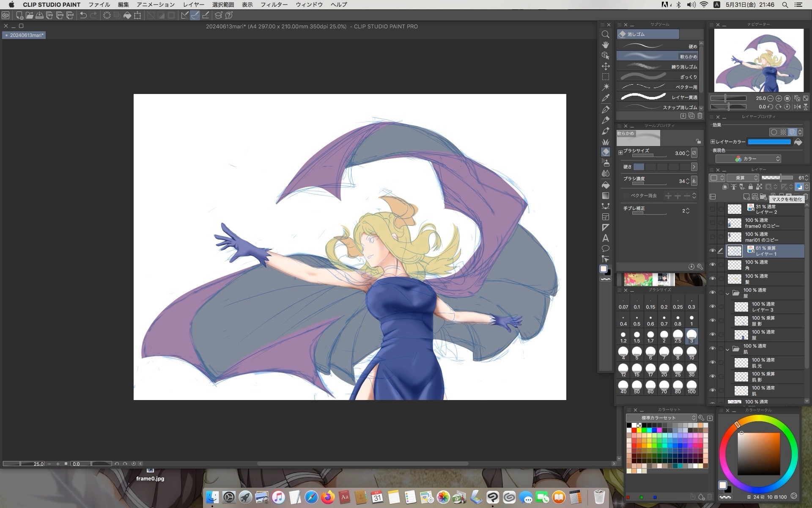Click the Scale/Rotate transform icon
Viewport: 812px width, 508px height.
pyautogui.click(x=137, y=16)
